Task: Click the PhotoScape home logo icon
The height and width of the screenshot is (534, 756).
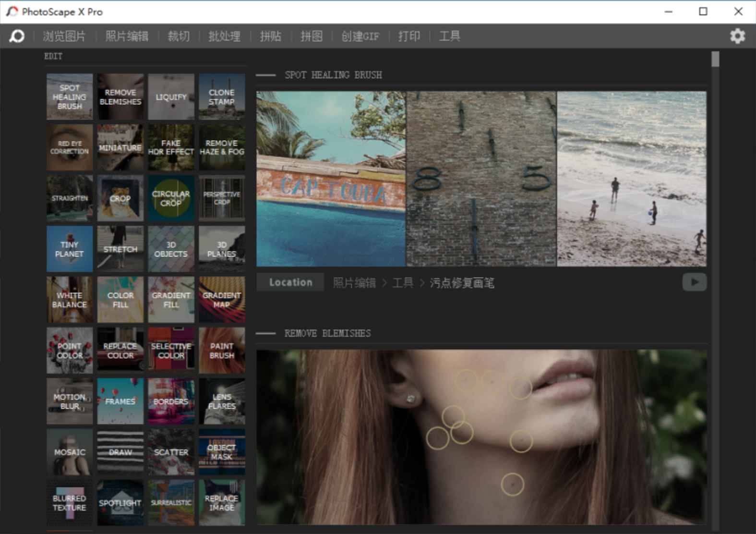Action: [x=17, y=36]
